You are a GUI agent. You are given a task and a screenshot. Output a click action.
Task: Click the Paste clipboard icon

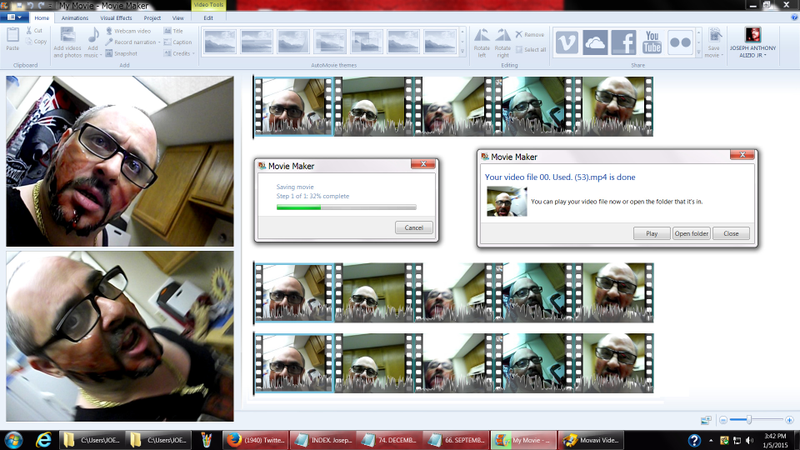(13, 35)
